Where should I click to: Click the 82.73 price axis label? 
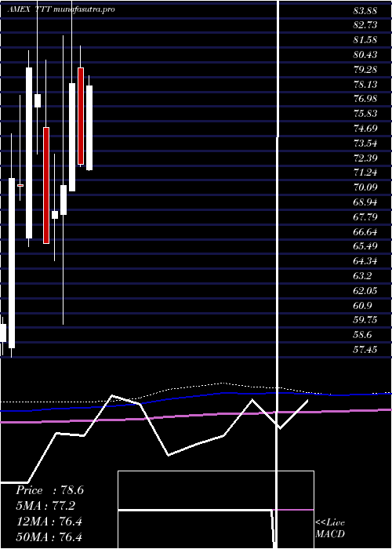point(365,25)
